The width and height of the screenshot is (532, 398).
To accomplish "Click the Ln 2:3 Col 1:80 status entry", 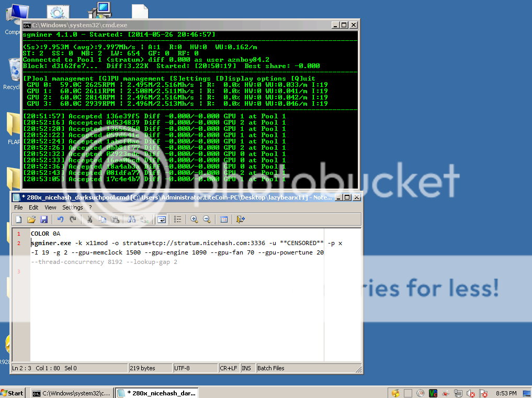I will (x=70, y=368).
